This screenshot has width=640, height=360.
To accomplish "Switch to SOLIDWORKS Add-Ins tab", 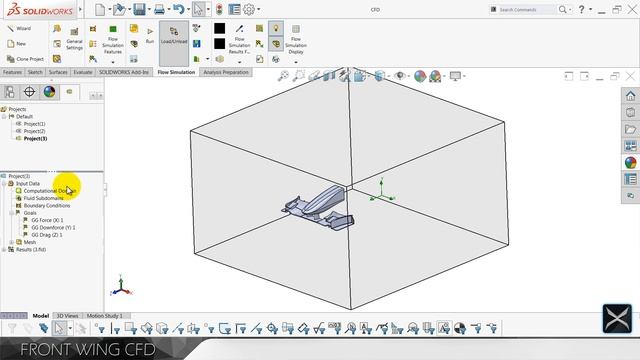I will [124, 72].
